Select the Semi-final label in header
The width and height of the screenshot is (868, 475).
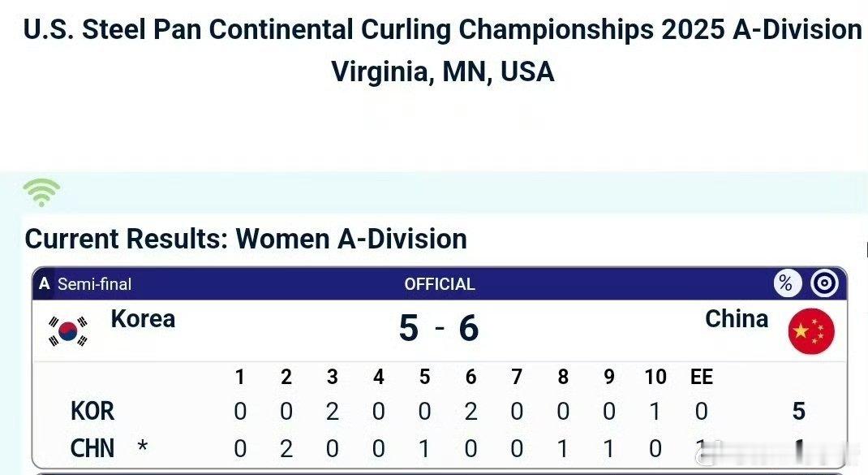click(94, 284)
